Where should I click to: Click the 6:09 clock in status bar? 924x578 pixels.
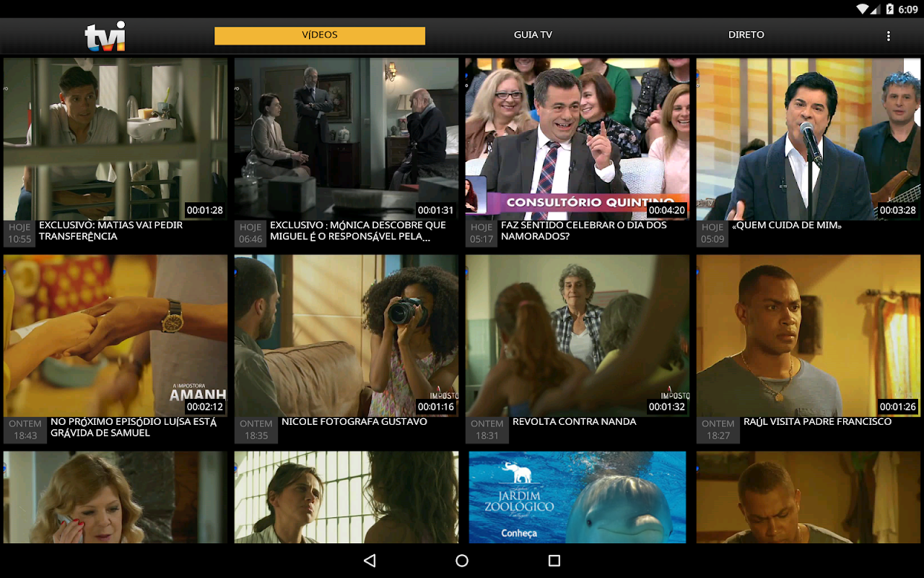tap(909, 9)
